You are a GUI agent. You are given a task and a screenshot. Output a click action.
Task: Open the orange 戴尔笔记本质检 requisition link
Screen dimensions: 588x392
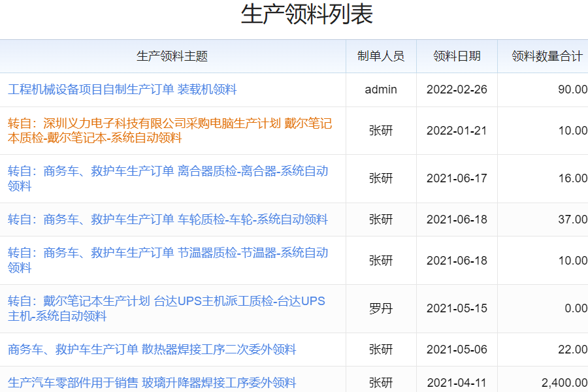point(170,131)
